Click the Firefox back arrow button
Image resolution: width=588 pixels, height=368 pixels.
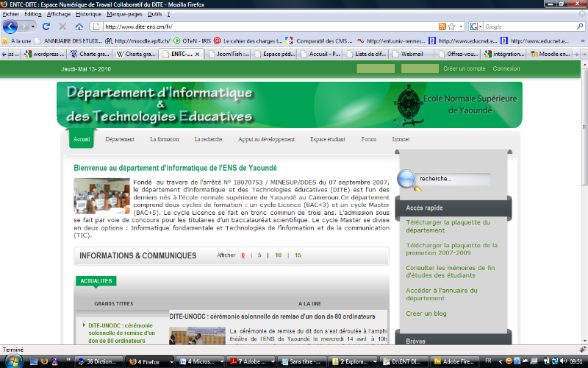[10, 26]
